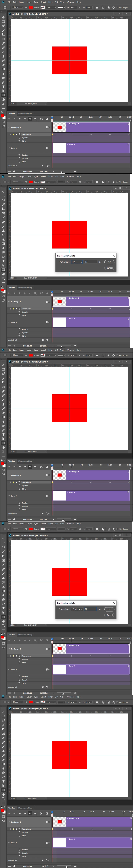Select the Pen tool in the 5.00 fps window
133x868 pixels.
pos(3,777)
